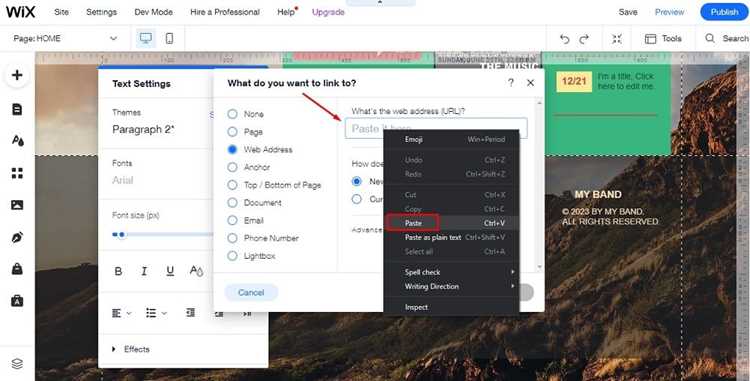This screenshot has width=750, height=381.
Task: Click the Publish button
Action: tap(724, 12)
